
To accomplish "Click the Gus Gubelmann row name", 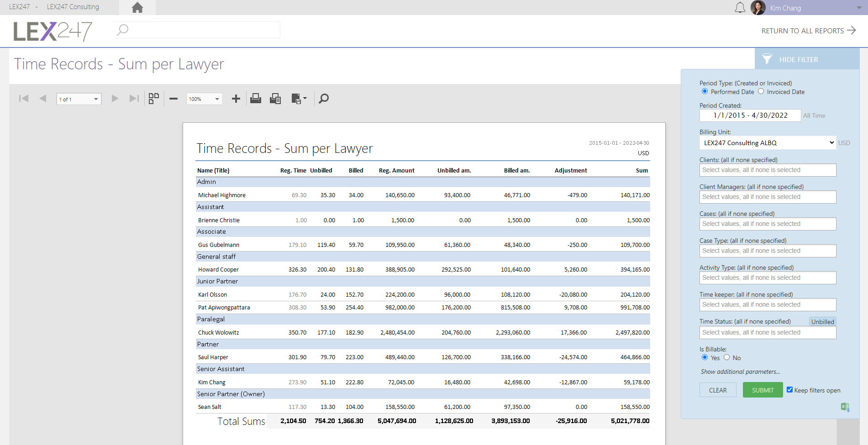I will 218,245.
